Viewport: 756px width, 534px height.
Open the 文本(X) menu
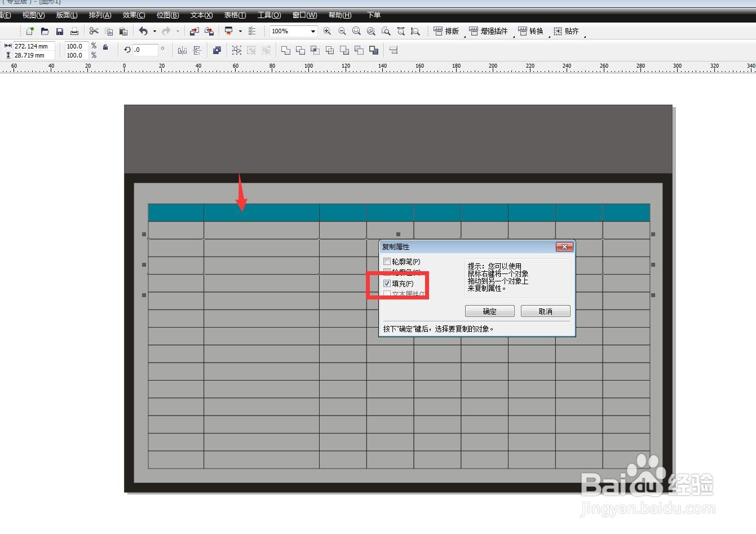[201, 15]
